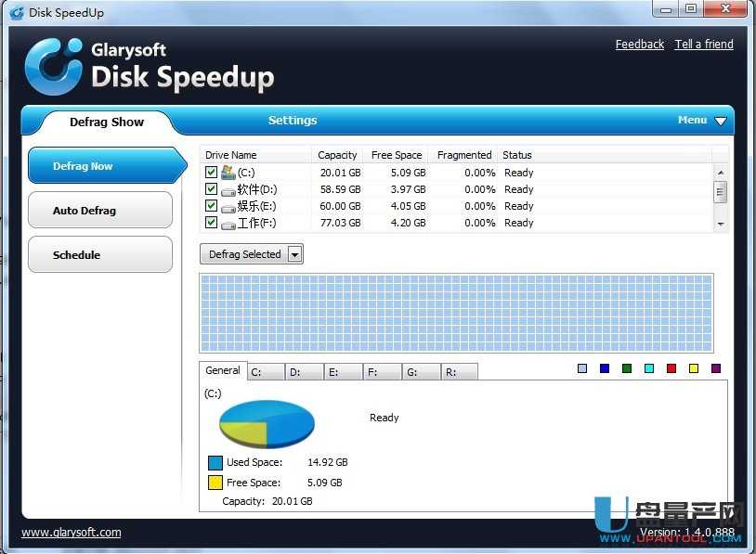The width and height of the screenshot is (756, 554).
Task: Click the dark blue legend swatch
Action: [x=605, y=368]
